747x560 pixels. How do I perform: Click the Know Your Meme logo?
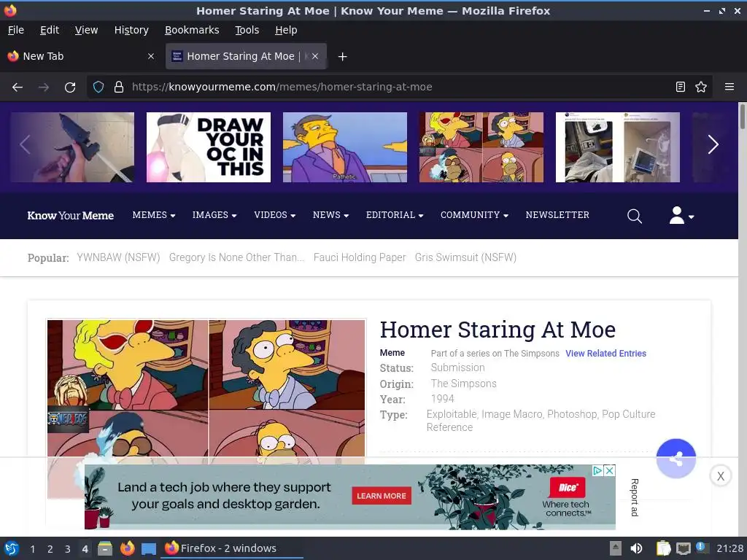tap(71, 216)
